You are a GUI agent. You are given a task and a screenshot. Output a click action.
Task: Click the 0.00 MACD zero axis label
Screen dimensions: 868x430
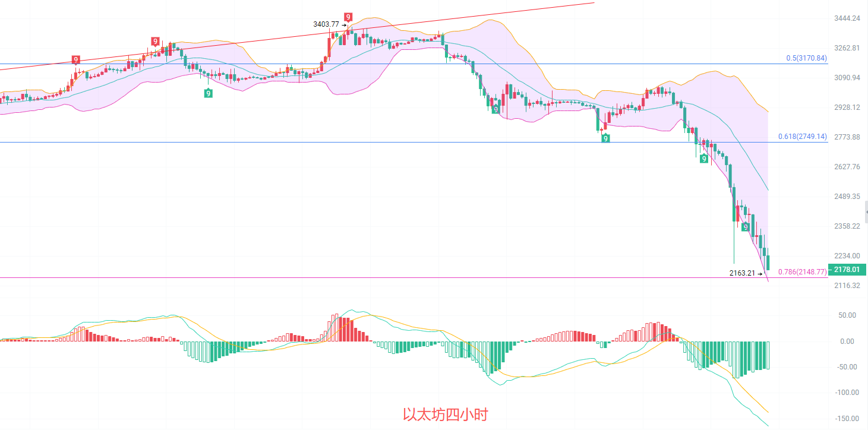[x=847, y=342]
